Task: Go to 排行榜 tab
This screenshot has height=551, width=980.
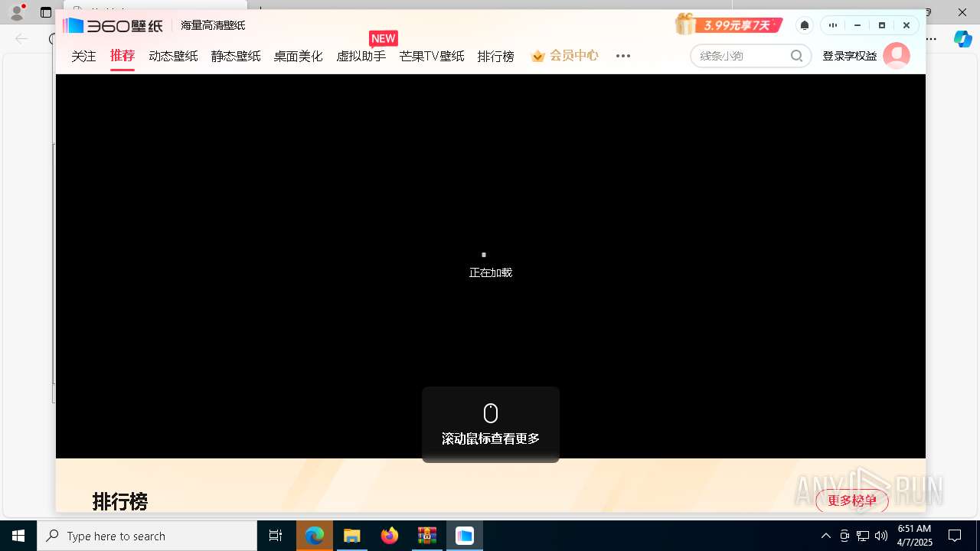Action: 496,56
